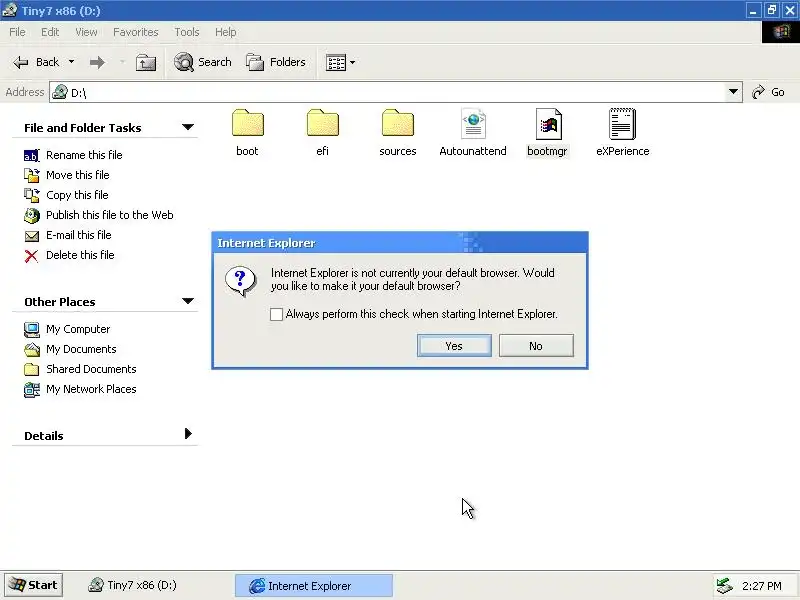The width and height of the screenshot is (800, 600).
Task: Click inside the Address field showing D:\
Action: (395, 92)
